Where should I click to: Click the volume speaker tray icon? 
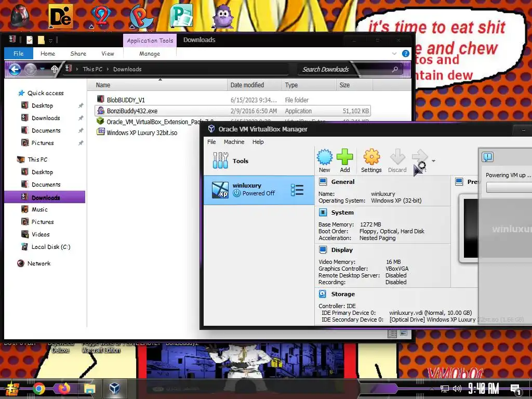(x=457, y=389)
